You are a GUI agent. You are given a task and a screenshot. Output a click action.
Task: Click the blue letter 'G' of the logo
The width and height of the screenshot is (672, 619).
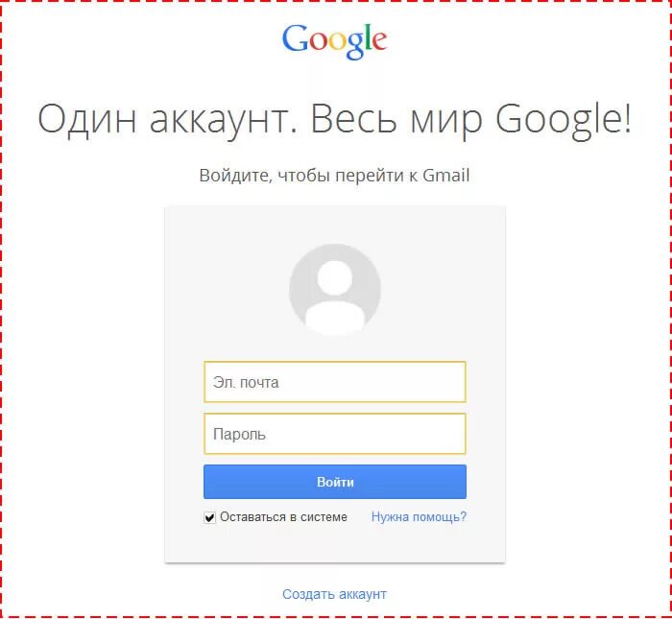click(x=295, y=38)
